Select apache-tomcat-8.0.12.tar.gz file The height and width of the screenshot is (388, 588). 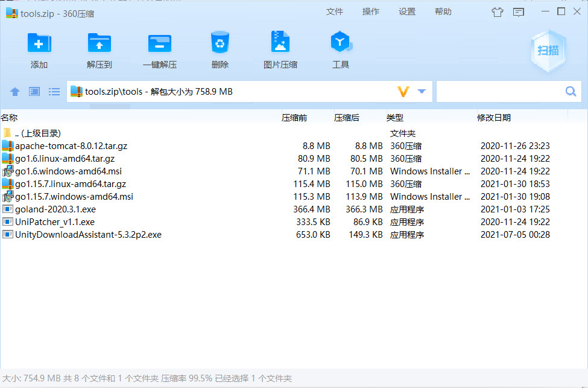point(294,146)
